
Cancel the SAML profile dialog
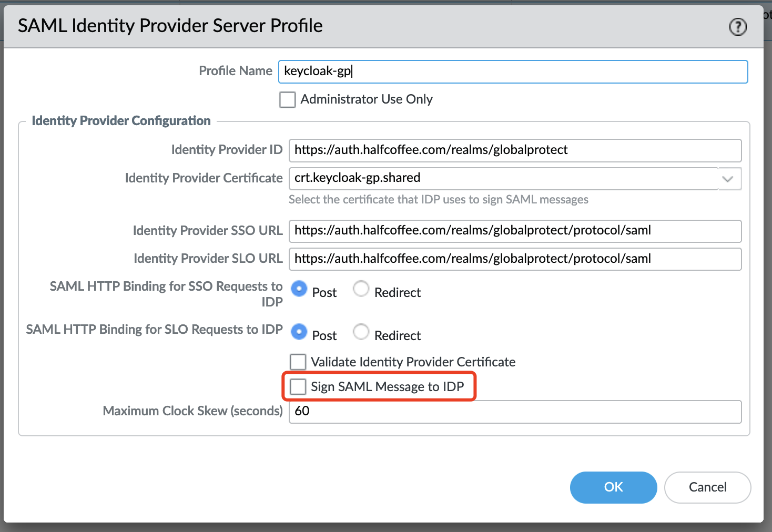(707, 487)
